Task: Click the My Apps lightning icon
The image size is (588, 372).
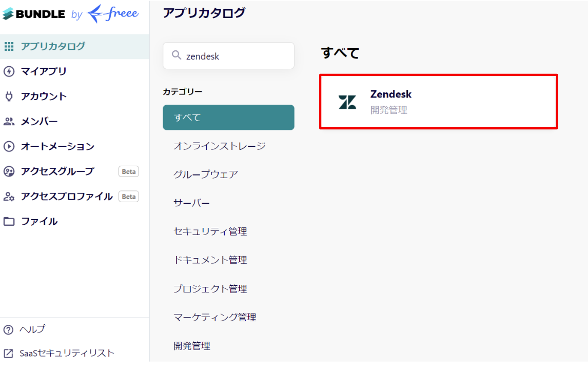Action: point(9,71)
